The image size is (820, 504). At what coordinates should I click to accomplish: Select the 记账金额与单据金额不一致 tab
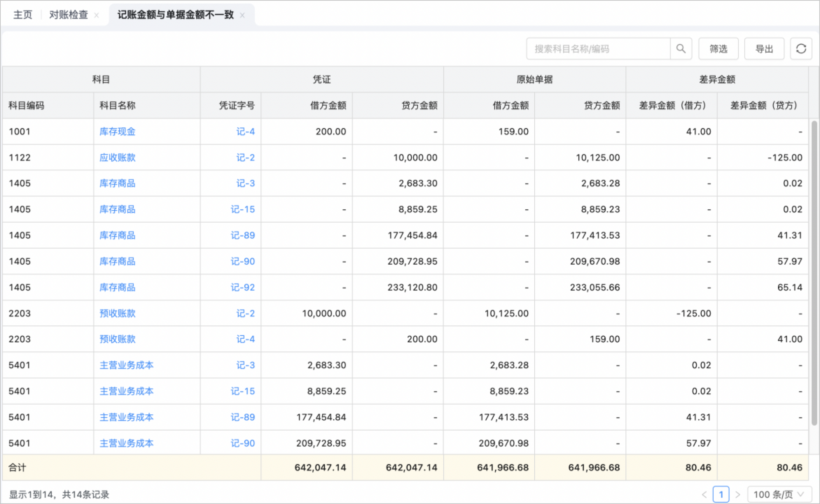[x=175, y=15]
